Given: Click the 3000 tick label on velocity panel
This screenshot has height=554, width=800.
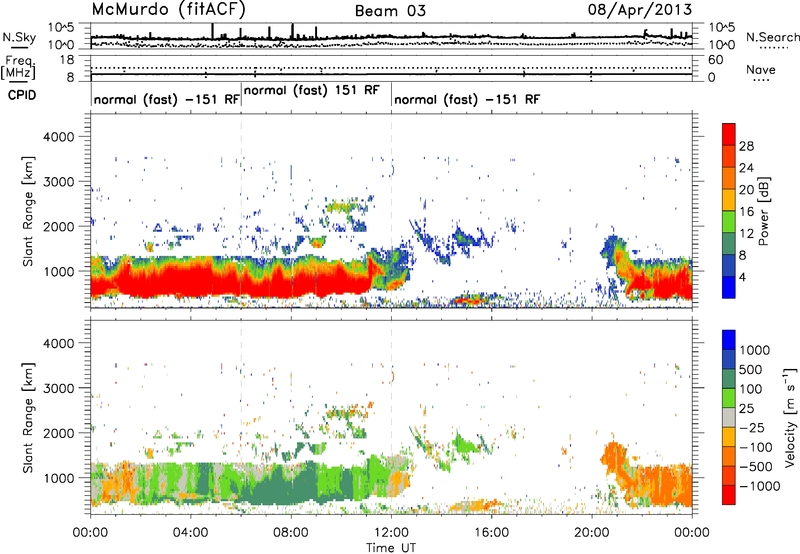Looking at the screenshot, I should tap(58, 388).
